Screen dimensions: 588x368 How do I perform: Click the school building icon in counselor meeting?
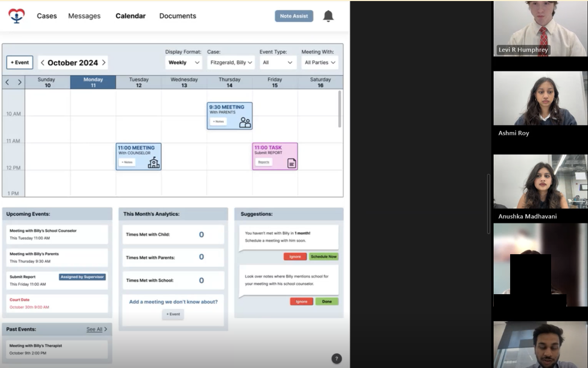tap(154, 163)
